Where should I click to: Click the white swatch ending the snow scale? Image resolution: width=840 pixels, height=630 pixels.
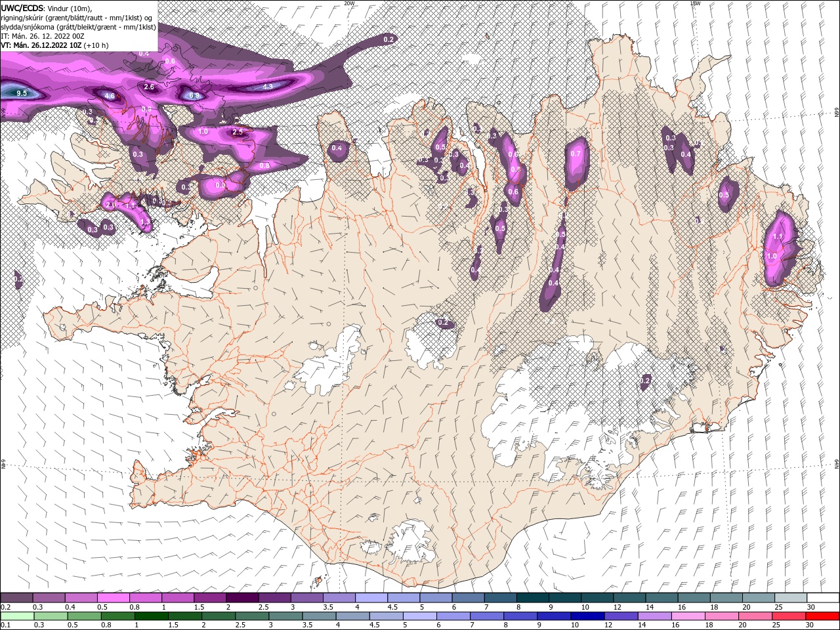824,598
